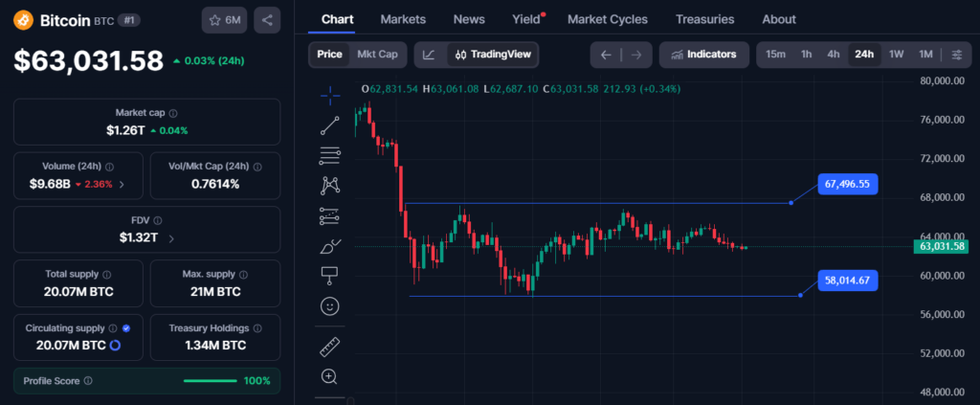Open the Chart tab

click(338, 19)
